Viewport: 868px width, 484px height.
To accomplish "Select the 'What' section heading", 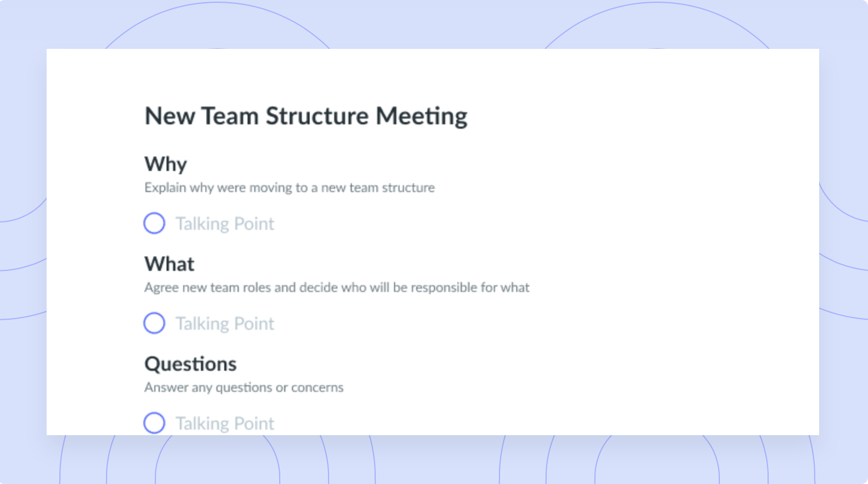I will click(169, 264).
